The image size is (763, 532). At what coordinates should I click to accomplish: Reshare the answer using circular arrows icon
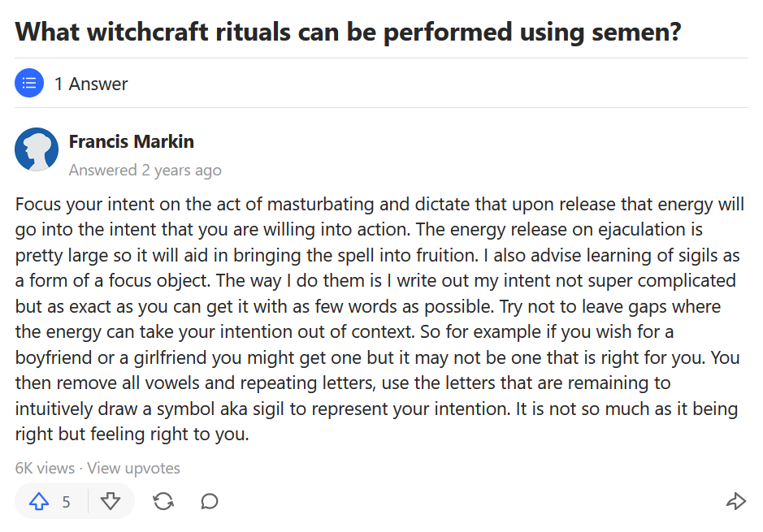point(163,501)
